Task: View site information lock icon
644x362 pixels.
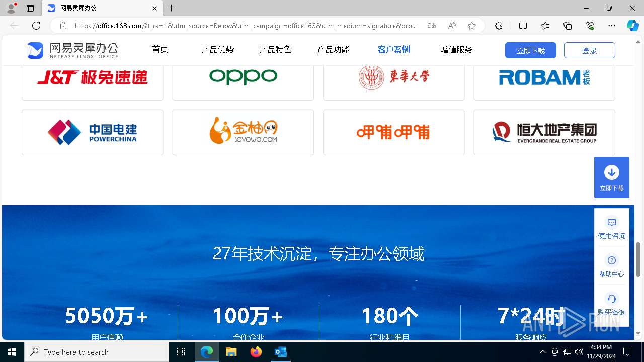Action: (63, 26)
